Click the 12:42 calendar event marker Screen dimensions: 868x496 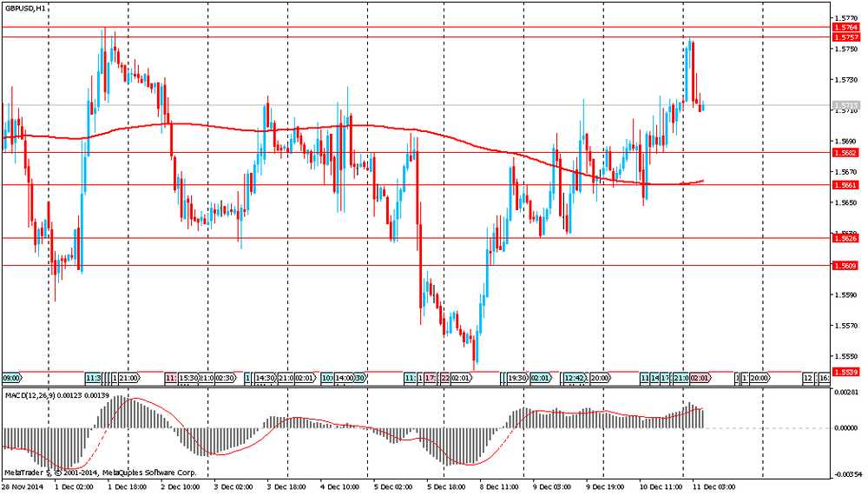pyautogui.click(x=574, y=379)
